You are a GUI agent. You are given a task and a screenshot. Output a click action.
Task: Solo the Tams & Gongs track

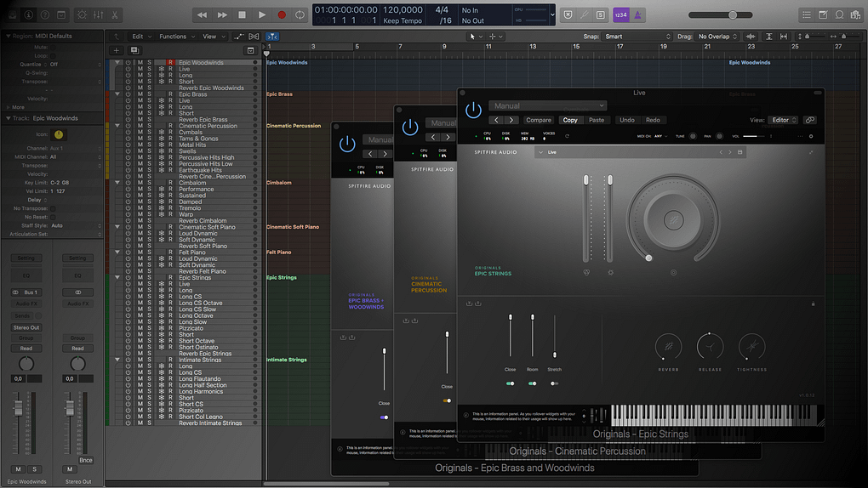point(149,139)
